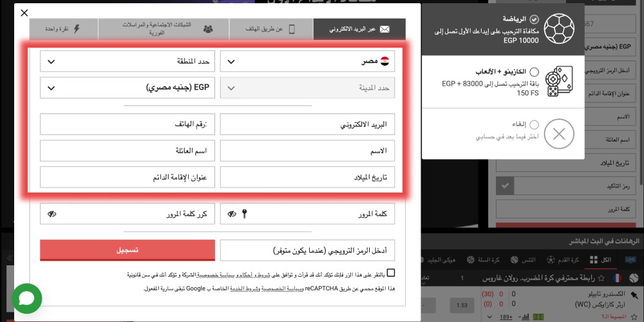Open the حدد المنطقة region dropdown

(x=128, y=61)
